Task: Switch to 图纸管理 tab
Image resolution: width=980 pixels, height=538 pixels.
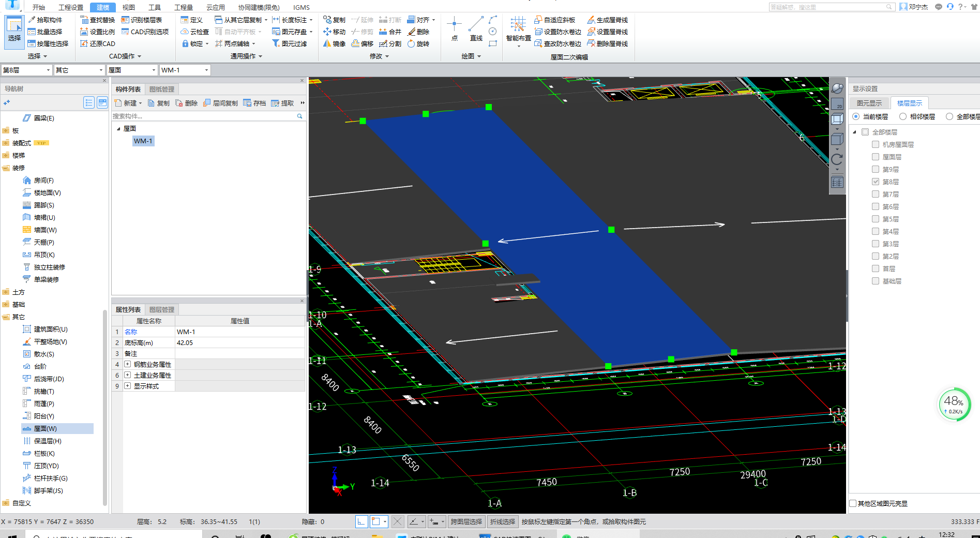Action: point(162,89)
